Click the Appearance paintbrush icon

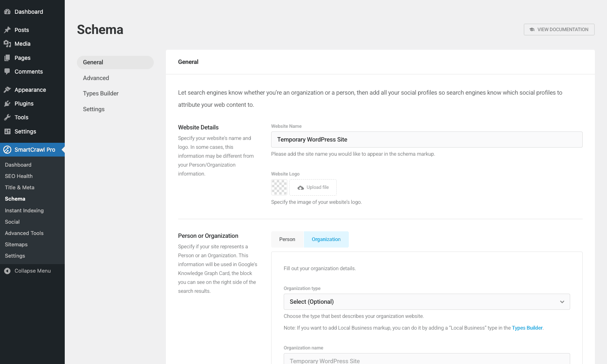(7, 90)
